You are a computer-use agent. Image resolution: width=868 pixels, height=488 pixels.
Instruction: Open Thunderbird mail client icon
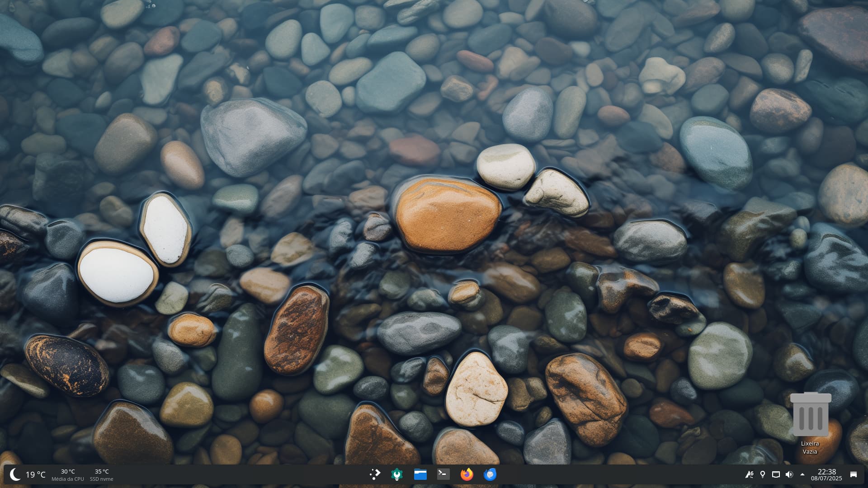(490, 474)
